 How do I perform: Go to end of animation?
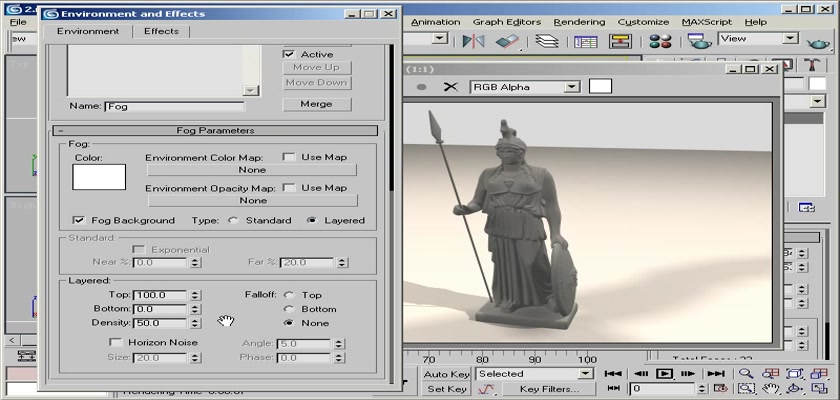(x=716, y=374)
